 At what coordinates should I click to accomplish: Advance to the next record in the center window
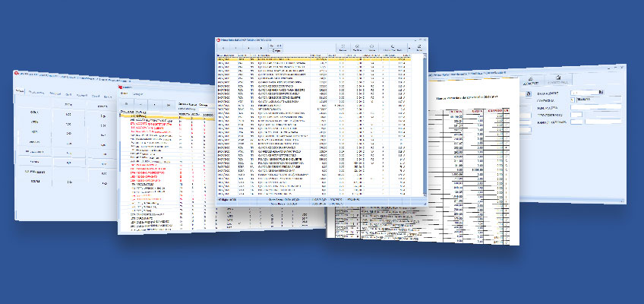point(248,47)
